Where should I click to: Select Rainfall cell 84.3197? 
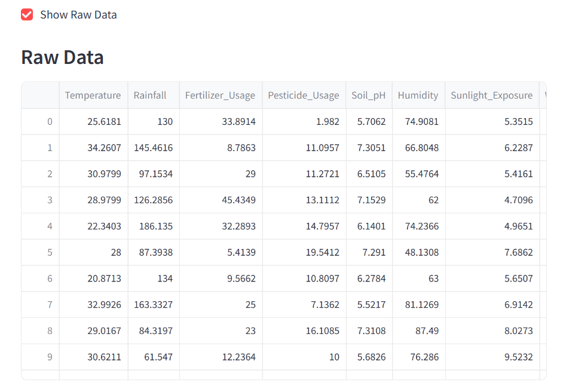point(154,331)
